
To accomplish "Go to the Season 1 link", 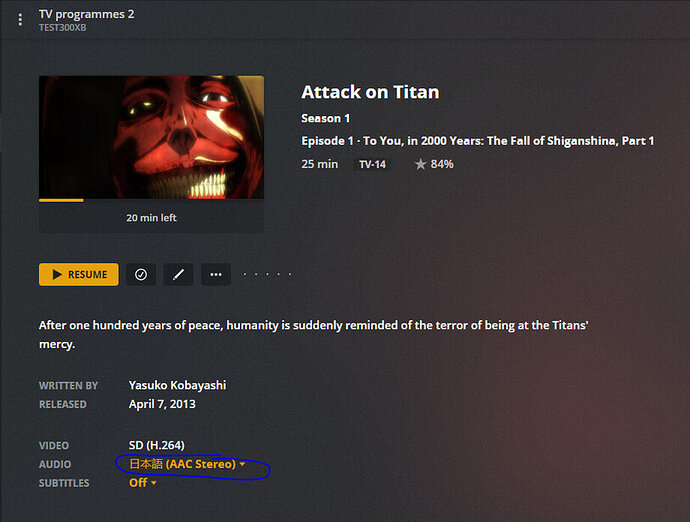I will point(325,118).
